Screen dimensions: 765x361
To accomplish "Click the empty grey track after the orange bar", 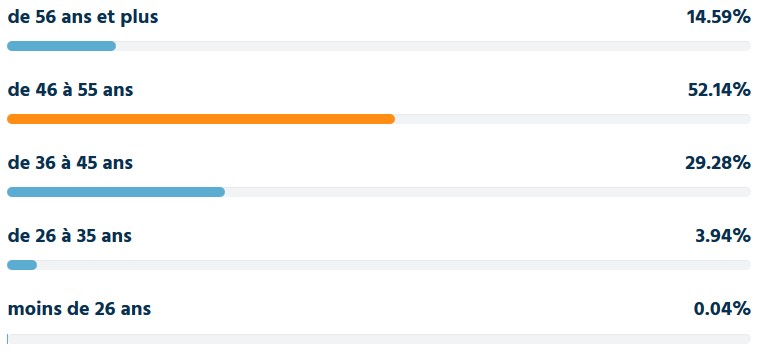I will coord(573,119).
